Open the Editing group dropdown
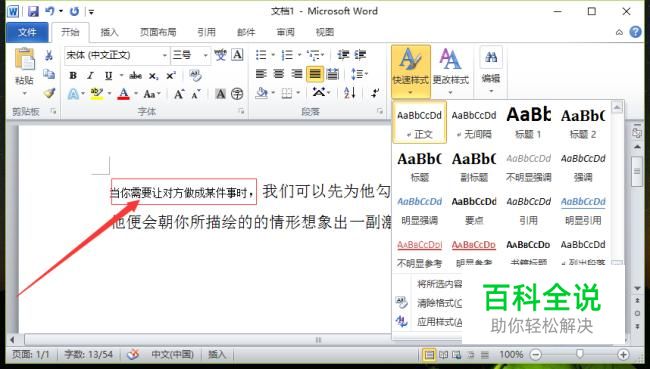This screenshot has width=650, height=369. pyautogui.click(x=491, y=70)
